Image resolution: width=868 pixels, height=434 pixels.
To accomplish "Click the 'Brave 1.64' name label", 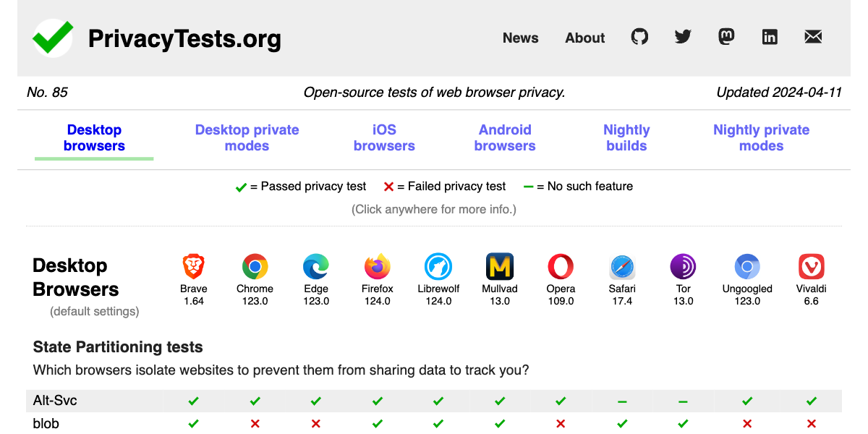I will [193, 295].
